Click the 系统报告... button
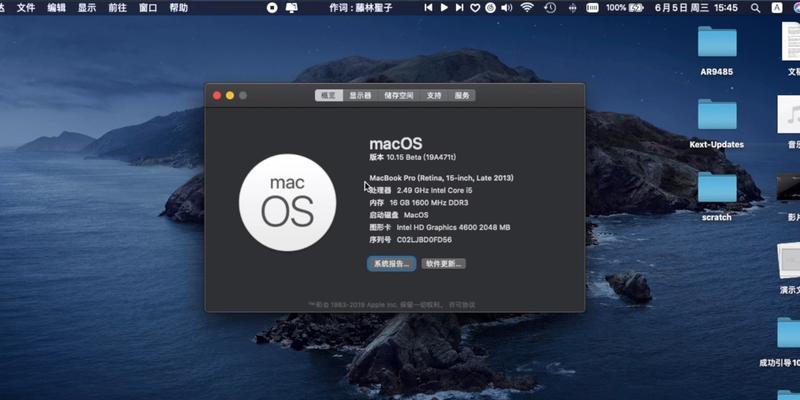Image resolution: width=800 pixels, height=400 pixels. pos(391,264)
